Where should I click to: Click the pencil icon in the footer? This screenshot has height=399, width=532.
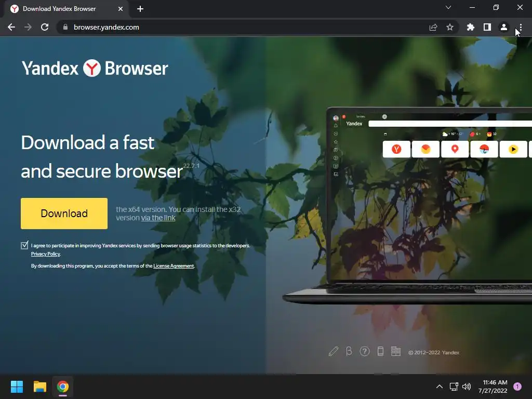(334, 351)
